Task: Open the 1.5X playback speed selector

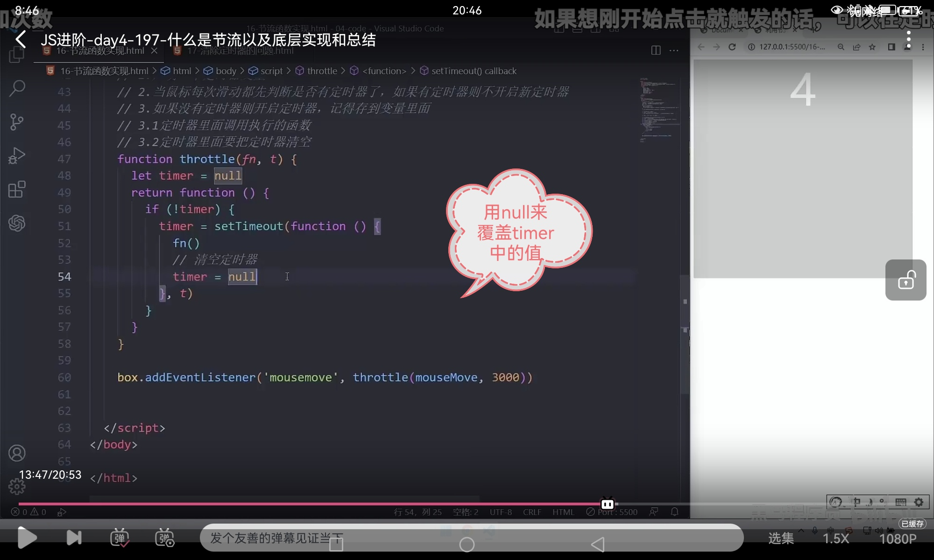Action: tap(835, 539)
